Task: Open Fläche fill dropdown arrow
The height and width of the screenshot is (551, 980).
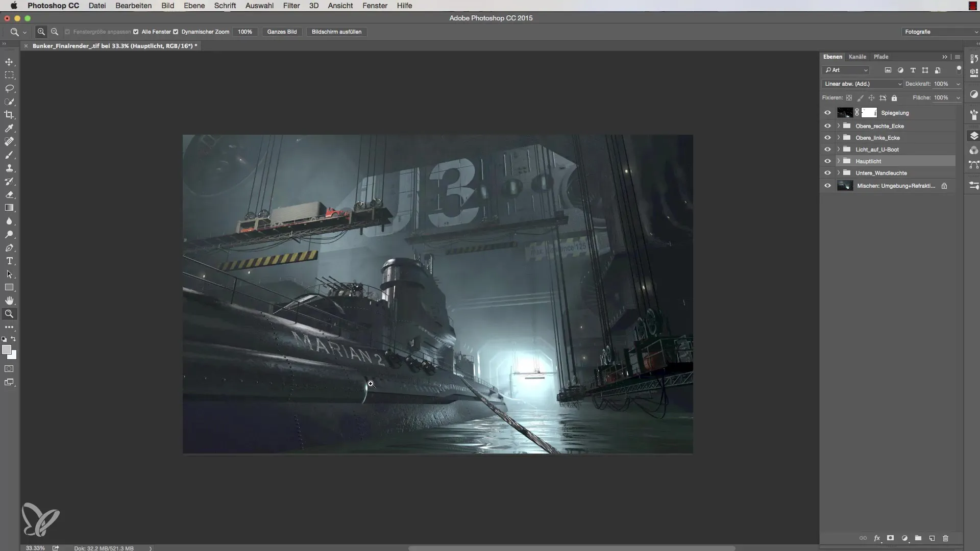Action: pos(958,97)
